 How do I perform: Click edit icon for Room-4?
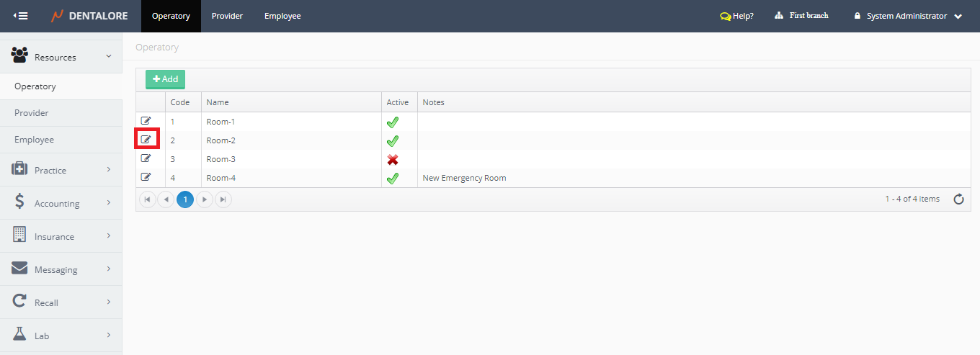click(146, 177)
